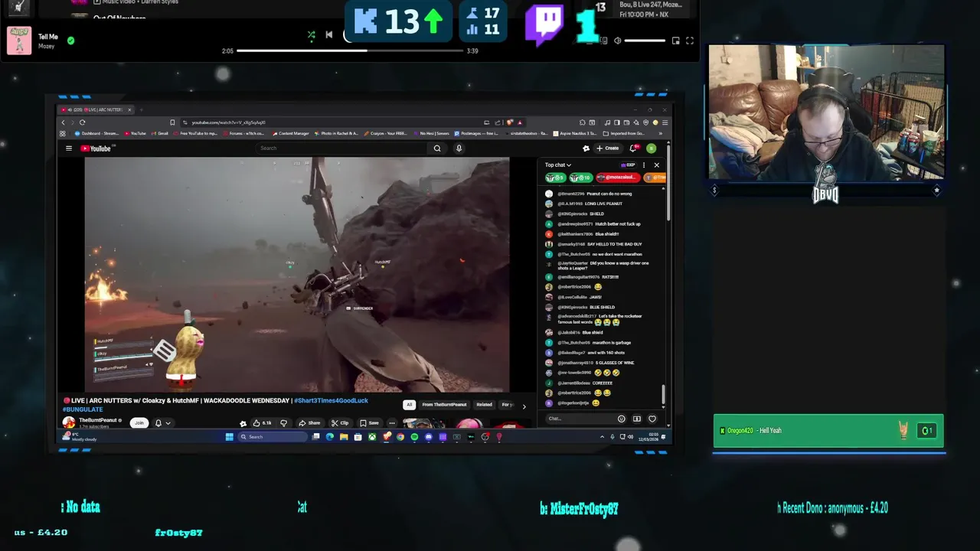Screen dimensions: 980x551
Task: Select the From TheBurntPeanut chip
Action: click(x=444, y=405)
